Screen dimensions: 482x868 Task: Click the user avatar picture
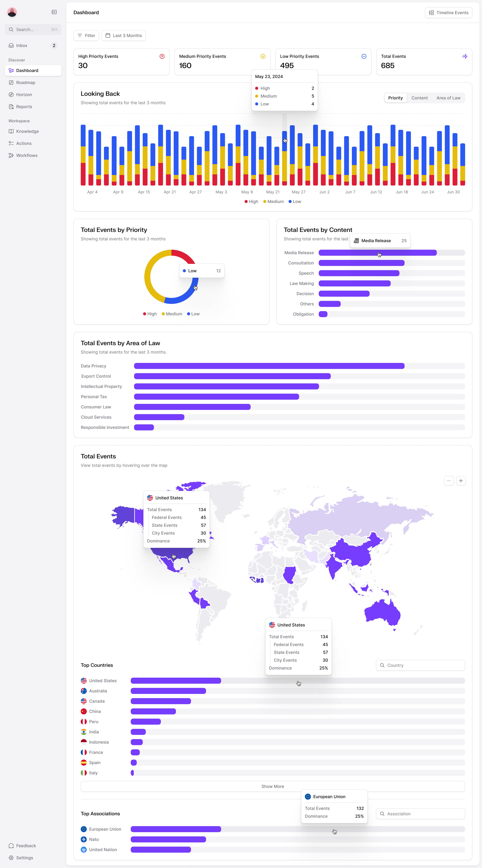click(12, 12)
